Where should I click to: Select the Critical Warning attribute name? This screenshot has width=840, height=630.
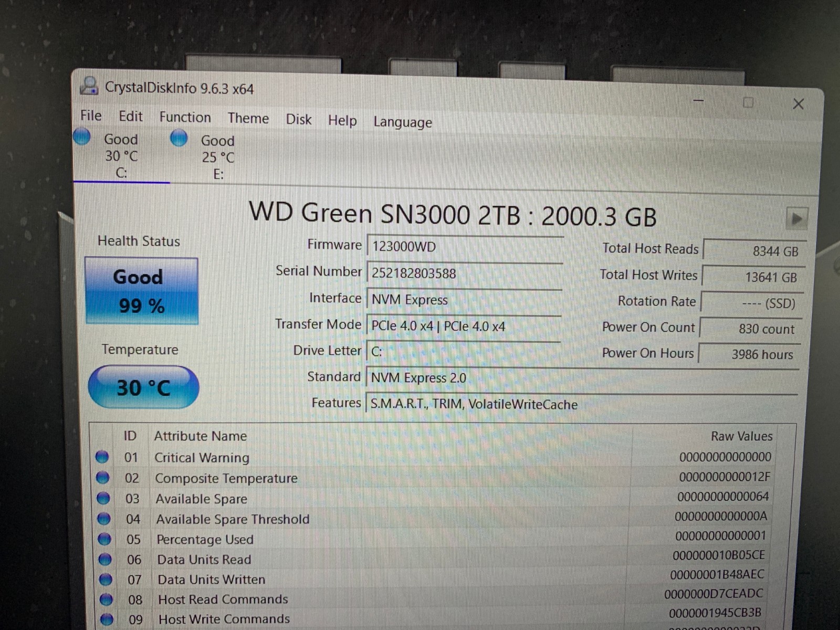pos(202,458)
